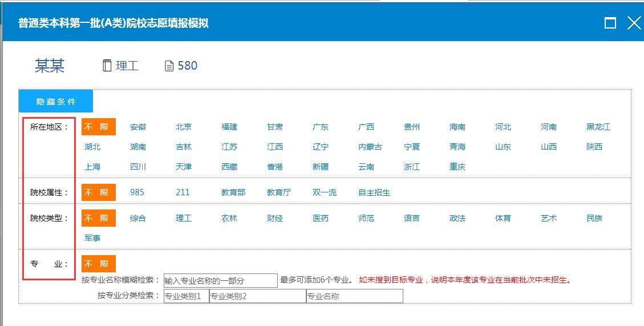Viewport: 644px width, 326px height.
Task: Select 不限 for 院校属性
Action: (x=98, y=192)
